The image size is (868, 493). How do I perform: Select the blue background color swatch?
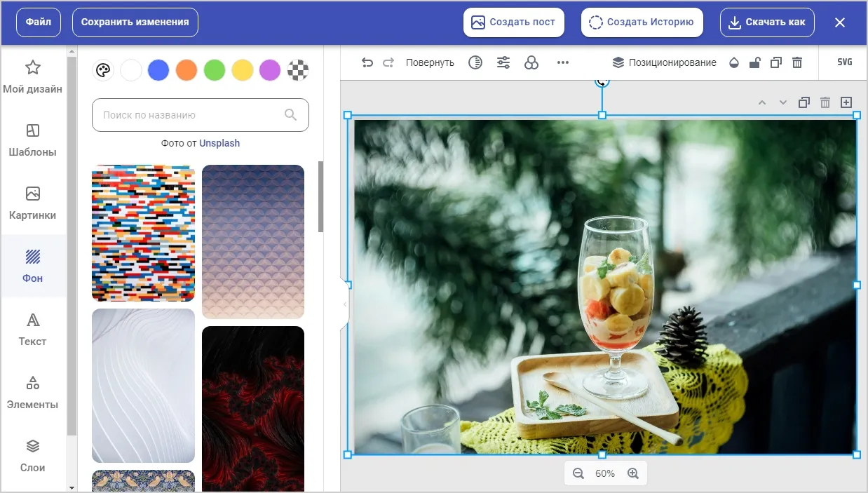pos(158,70)
